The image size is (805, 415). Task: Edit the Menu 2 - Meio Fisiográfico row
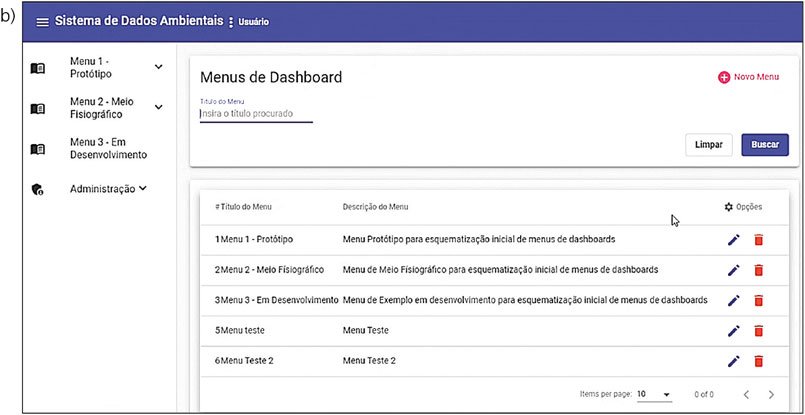tap(733, 270)
